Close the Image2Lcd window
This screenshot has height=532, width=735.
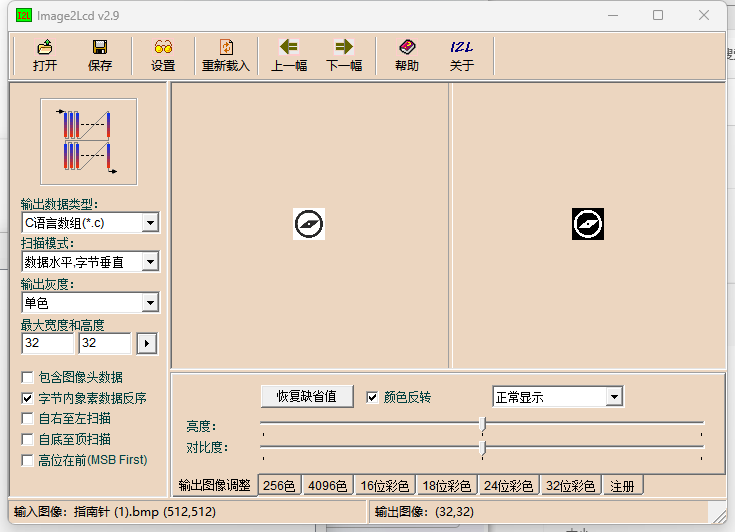[704, 15]
